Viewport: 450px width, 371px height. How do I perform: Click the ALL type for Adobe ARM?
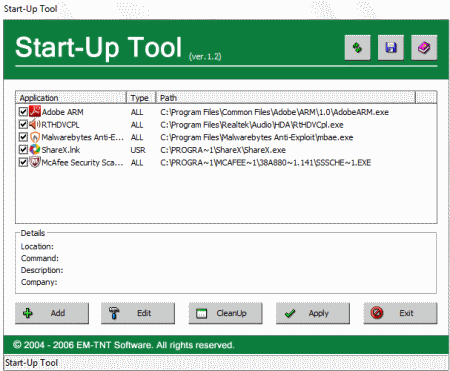click(137, 112)
